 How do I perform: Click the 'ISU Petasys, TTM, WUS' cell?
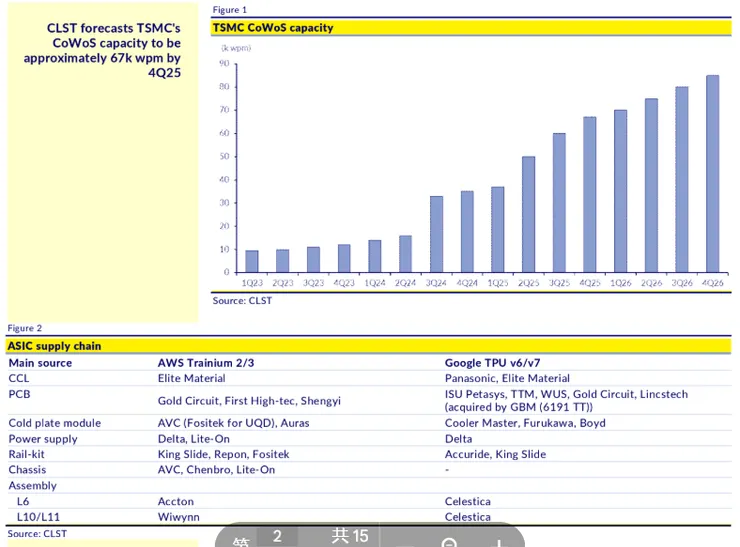[566, 401]
